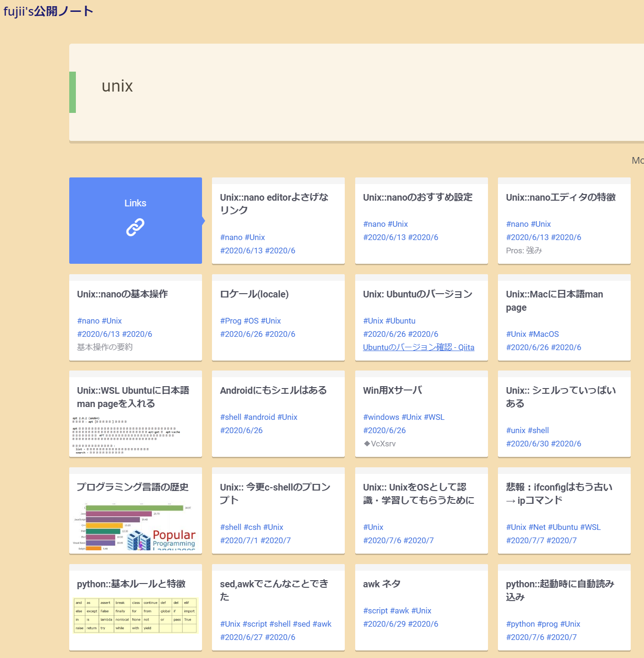This screenshot has width=644, height=658.
Task: Click the #Unix #script #shell #sed #awk tags
Action: pos(276,624)
